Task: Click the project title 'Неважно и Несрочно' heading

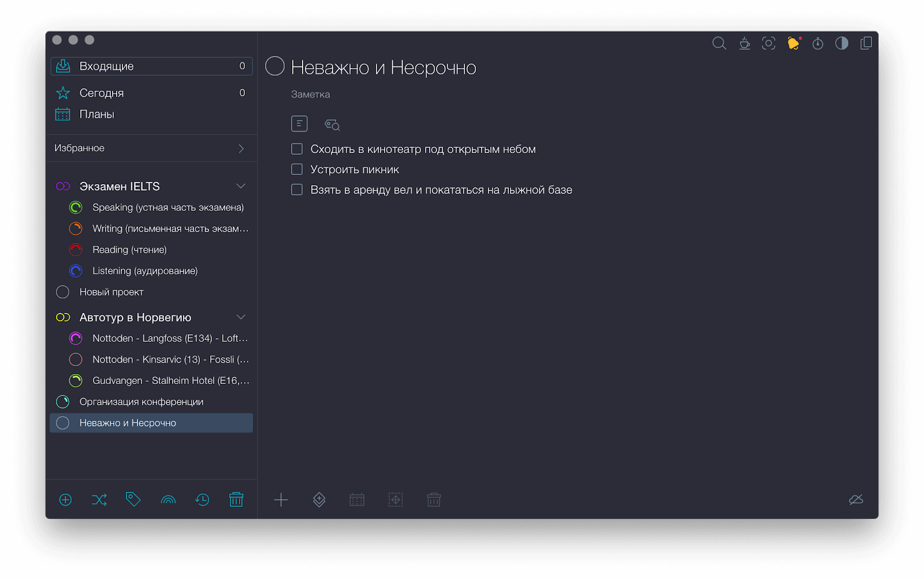Action: [383, 68]
